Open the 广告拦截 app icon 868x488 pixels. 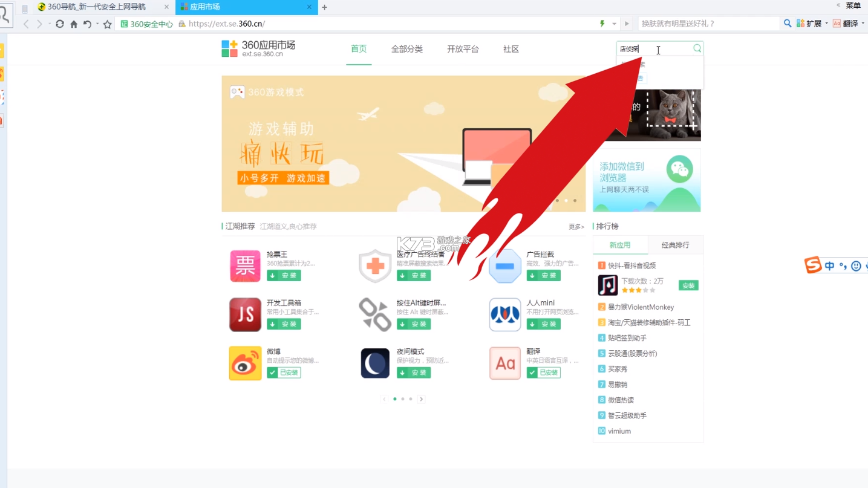point(505,265)
